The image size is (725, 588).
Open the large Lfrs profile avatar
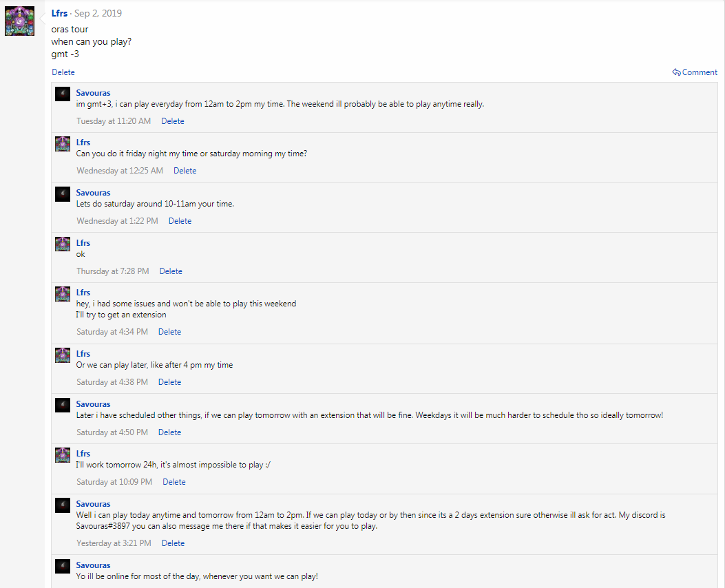[x=19, y=21]
